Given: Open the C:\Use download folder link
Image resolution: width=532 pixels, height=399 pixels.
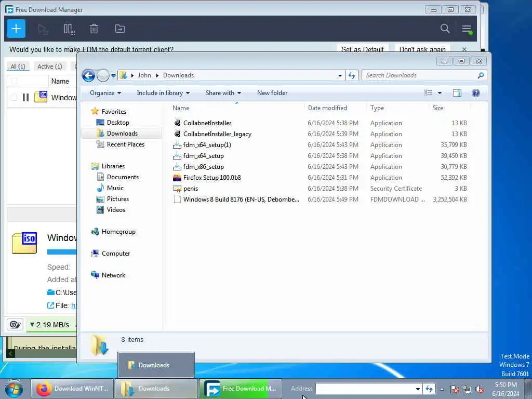Looking at the screenshot, I should pos(62,292).
